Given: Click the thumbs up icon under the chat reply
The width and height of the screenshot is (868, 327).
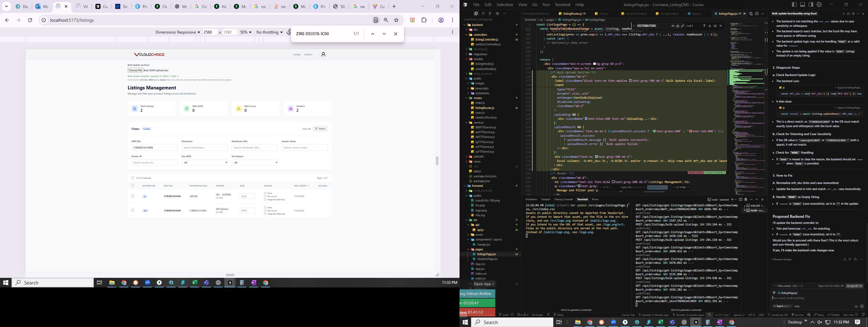Looking at the screenshot, I should click(845, 259).
